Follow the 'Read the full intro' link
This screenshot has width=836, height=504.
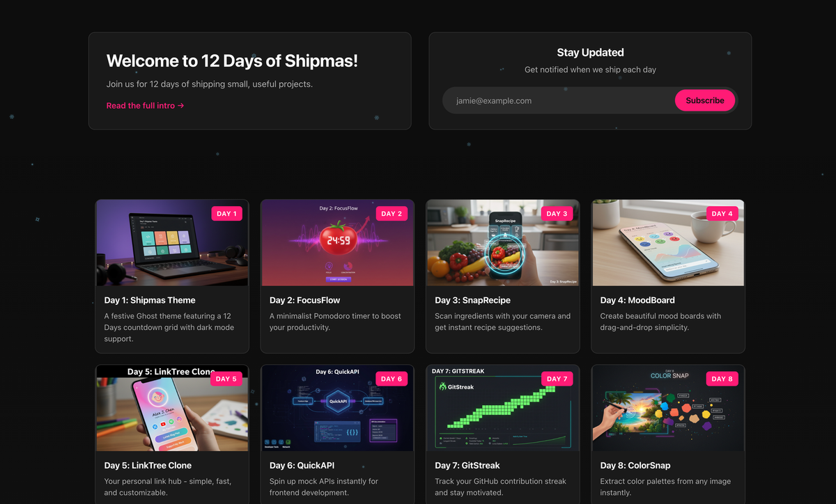click(146, 106)
